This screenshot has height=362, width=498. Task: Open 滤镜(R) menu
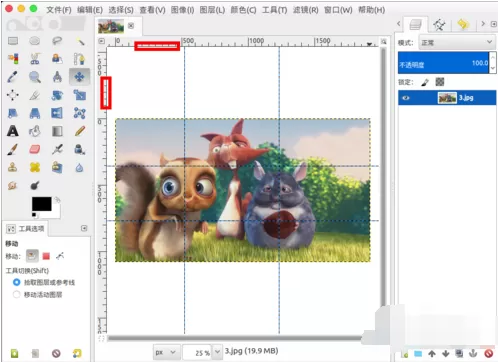pyautogui.click(x=306, y=10)
